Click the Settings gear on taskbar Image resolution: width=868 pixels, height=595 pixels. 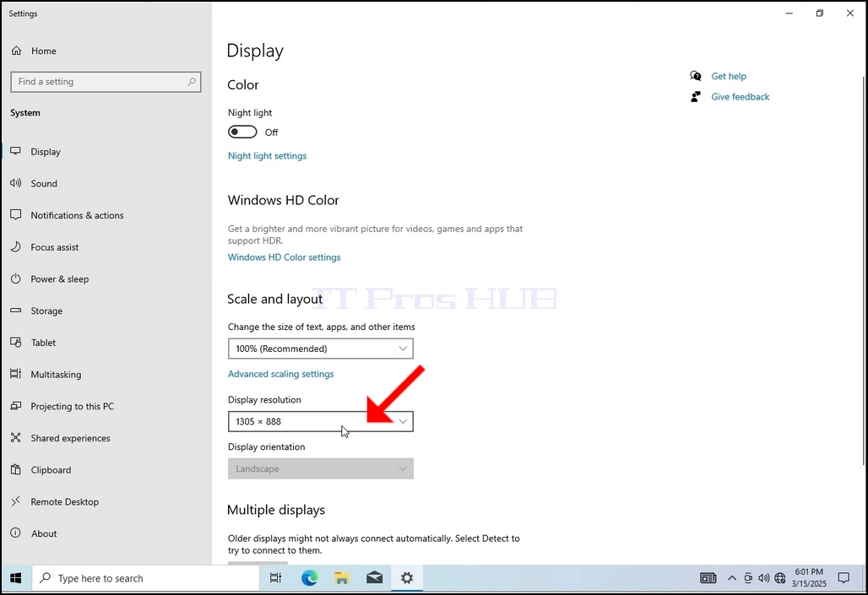click(407, 578)
